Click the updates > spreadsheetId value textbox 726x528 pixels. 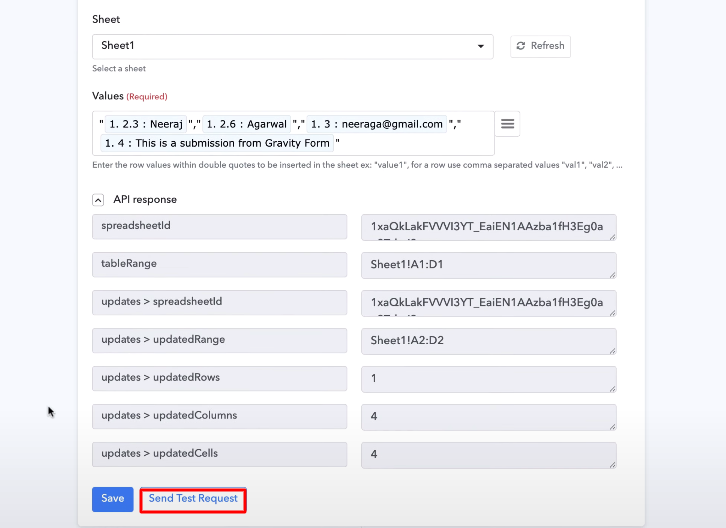point(488,303)
